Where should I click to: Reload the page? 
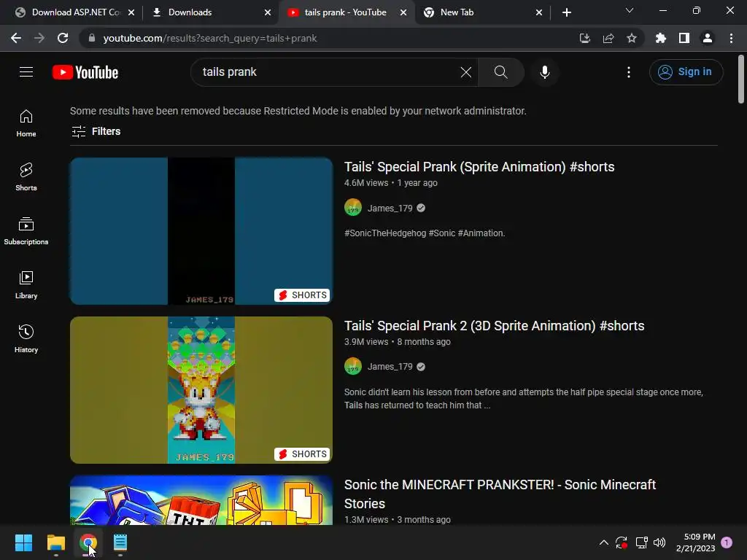pyautogui.click(x=63, y=38)
